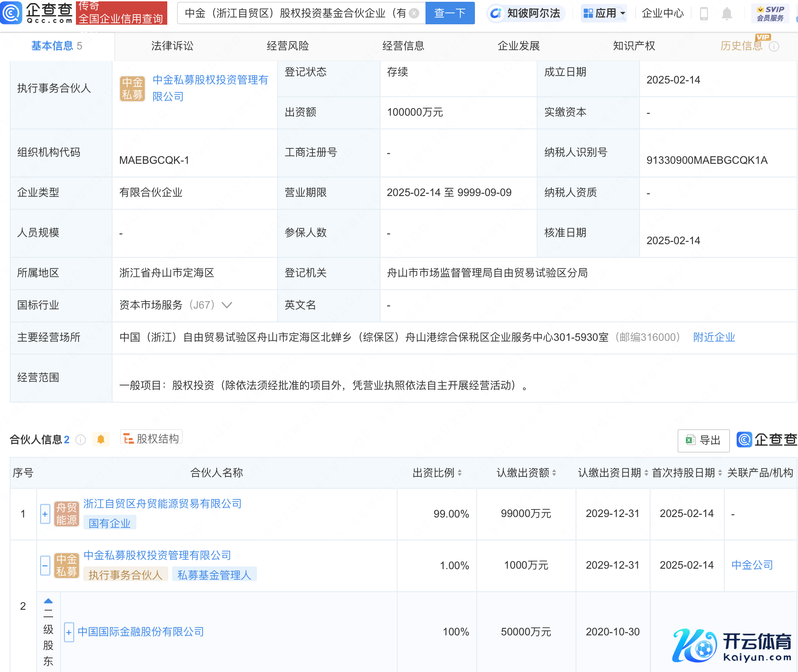Export partner list with 导出 button

[704, 440]
